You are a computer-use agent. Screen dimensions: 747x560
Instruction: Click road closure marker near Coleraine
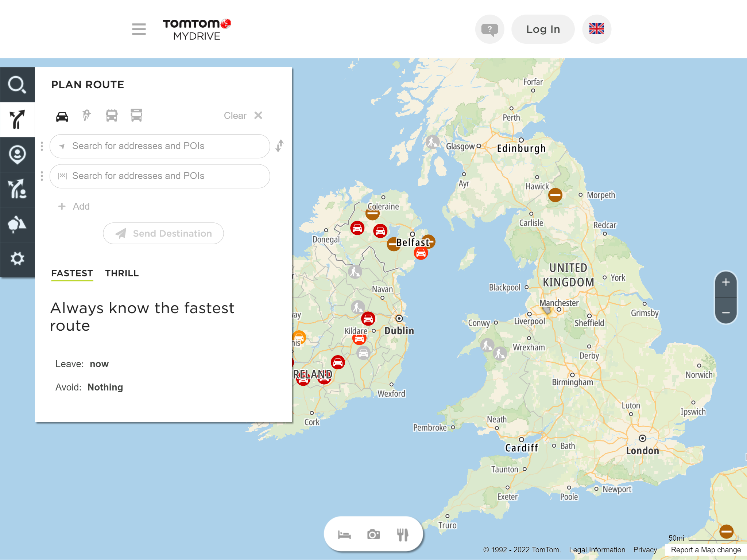tap(372, 214)
